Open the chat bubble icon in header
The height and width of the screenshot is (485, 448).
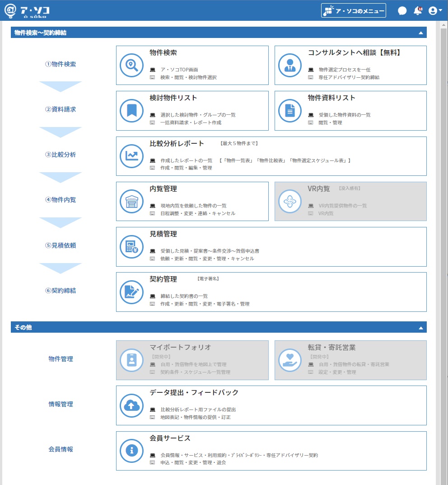click(x=402, y=11)
